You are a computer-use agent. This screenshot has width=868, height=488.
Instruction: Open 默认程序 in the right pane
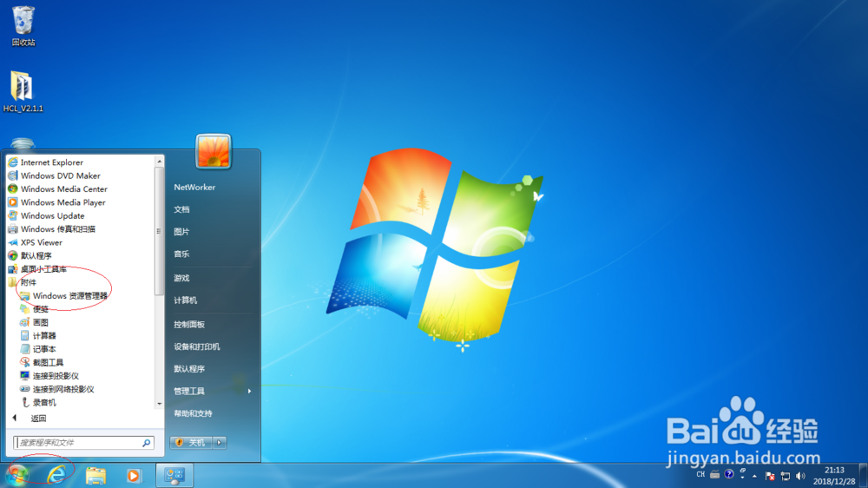(x=189, y=369)
